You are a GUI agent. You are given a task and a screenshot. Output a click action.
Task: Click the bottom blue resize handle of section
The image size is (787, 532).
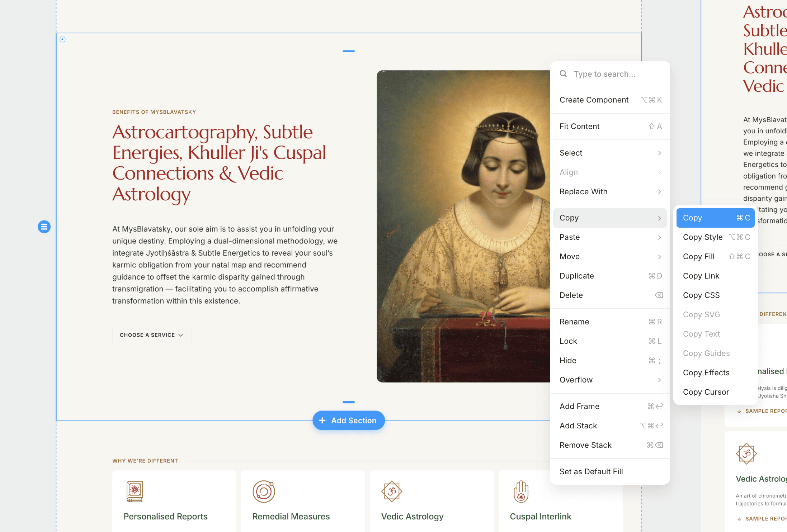349,402
